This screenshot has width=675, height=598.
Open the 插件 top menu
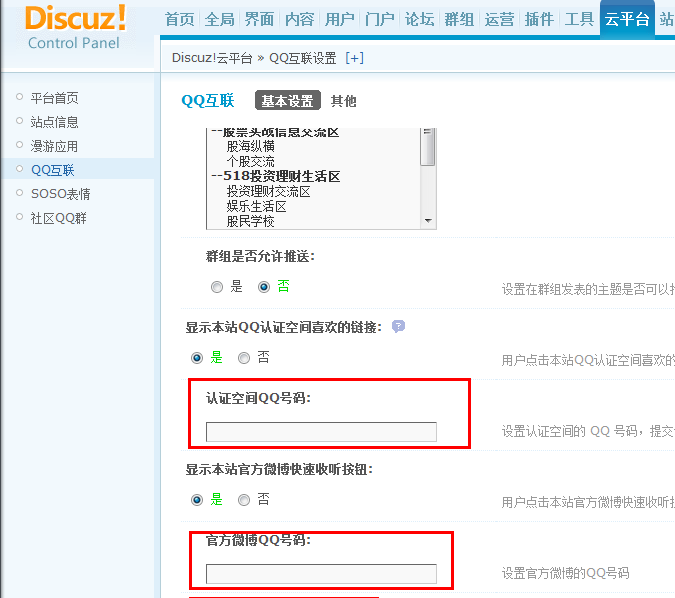(539, 19)
